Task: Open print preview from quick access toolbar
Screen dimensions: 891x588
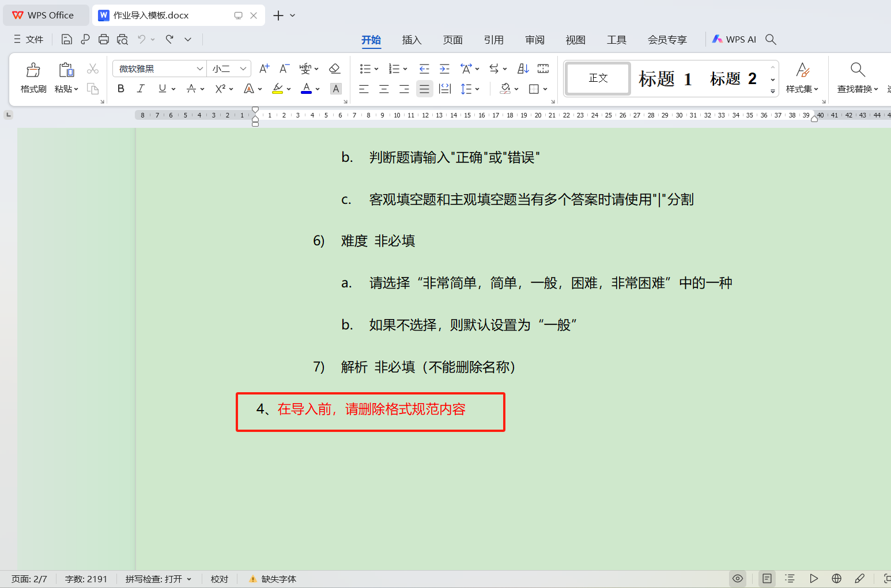Action: 122,39
